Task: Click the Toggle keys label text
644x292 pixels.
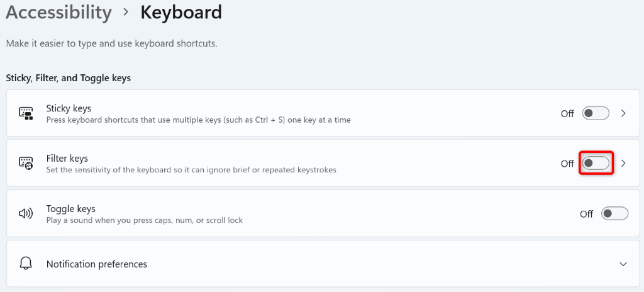Action: coord(70,208)
